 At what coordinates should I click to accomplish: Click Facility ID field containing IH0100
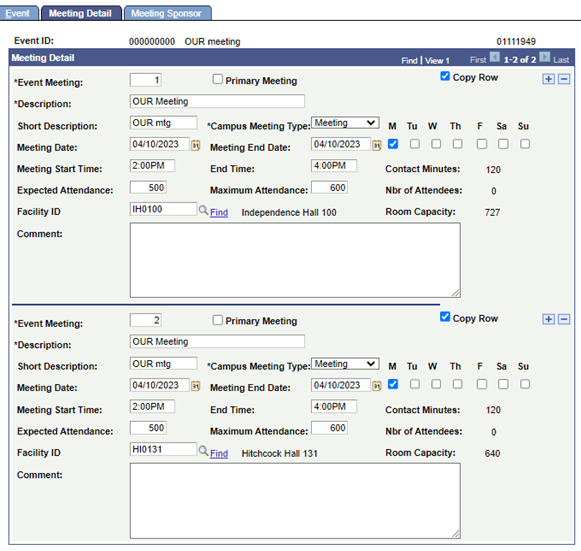click(x=163, y=209)
